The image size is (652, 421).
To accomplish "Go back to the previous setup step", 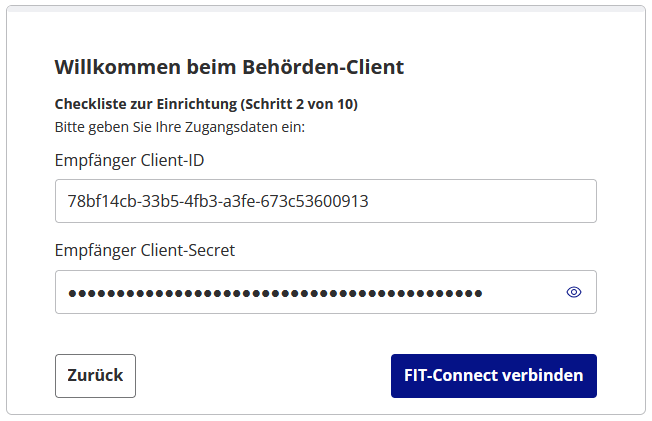I will pyautogui.click(x=95, y=376).
